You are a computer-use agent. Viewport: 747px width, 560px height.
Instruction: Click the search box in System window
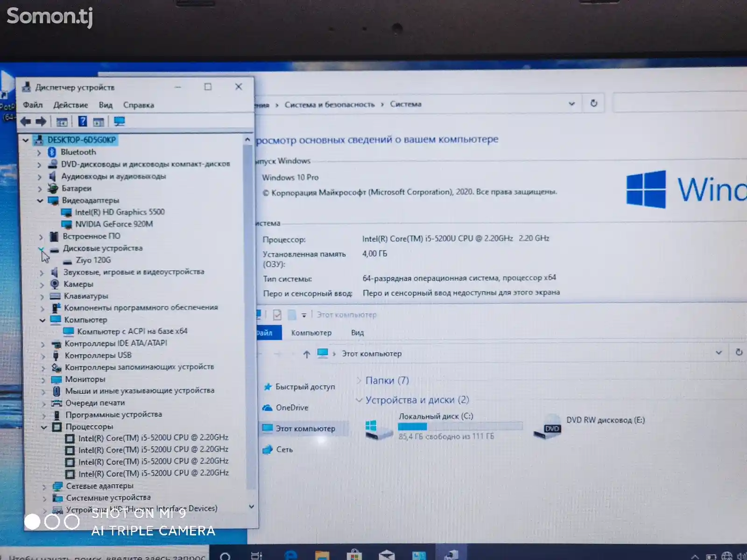click(679, 103)
